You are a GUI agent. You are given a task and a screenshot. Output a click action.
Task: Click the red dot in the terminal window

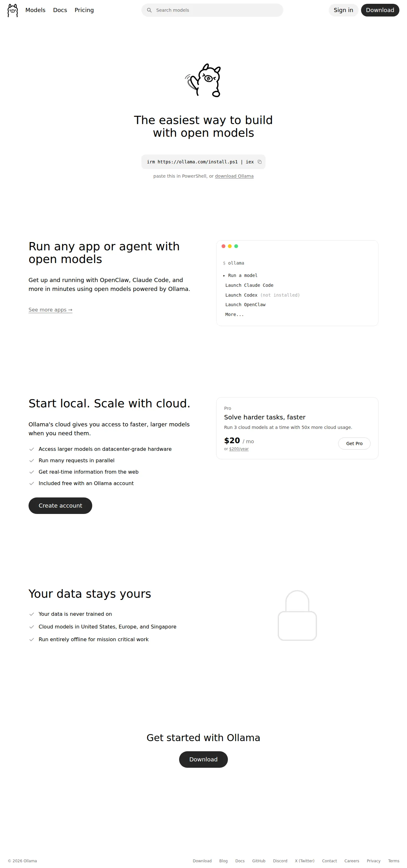[x=223, y=246]
